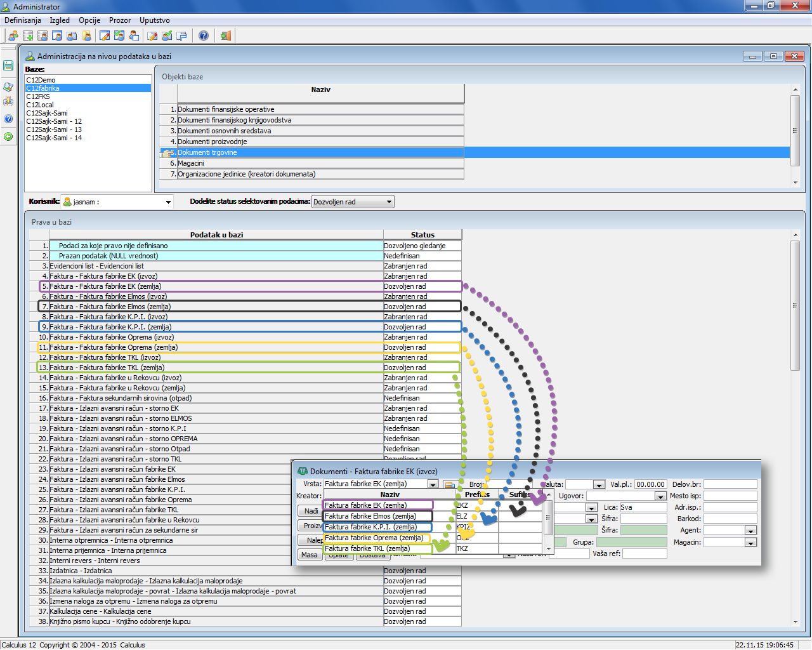Image resolution: width=812 pixels, height=650 pixels.
Task: Click the window with green checkmark user icon
Action: click(x=119, y=36)
